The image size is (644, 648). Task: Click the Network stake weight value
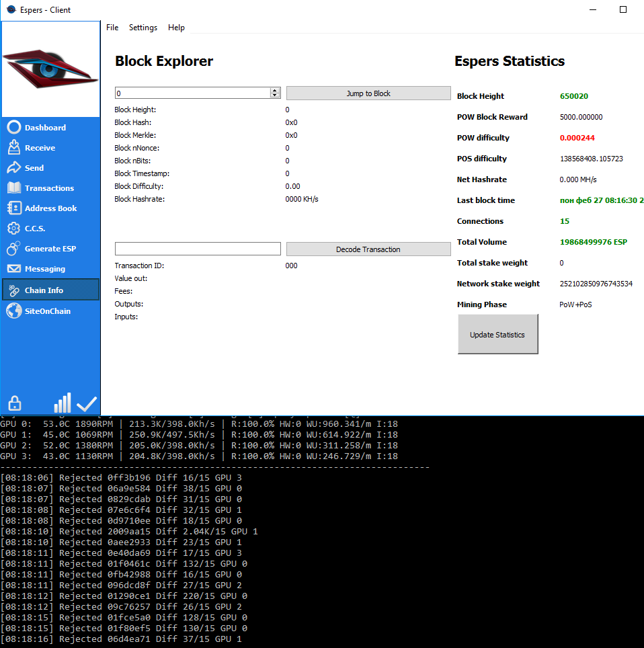click(x=596, y=284)
